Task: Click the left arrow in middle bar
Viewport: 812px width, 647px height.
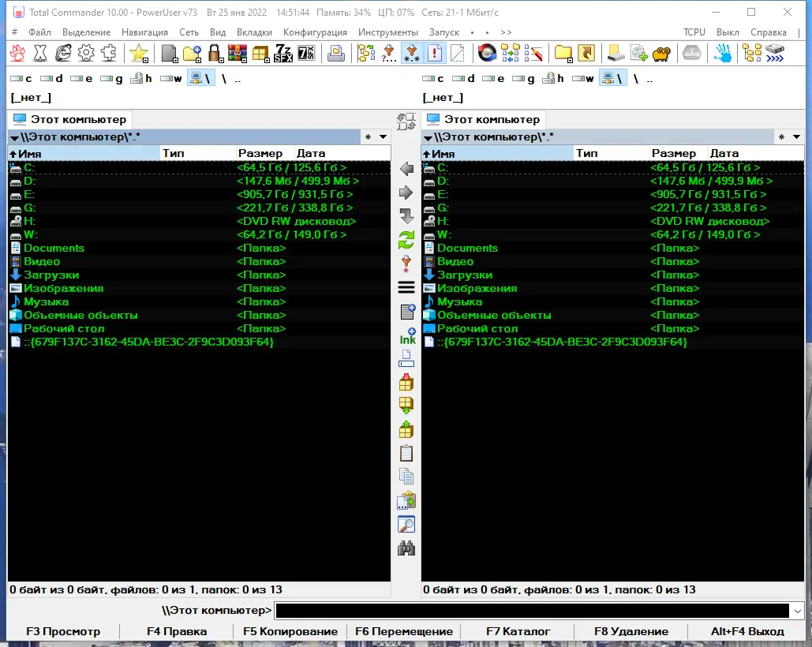Action: pos(406,169)
